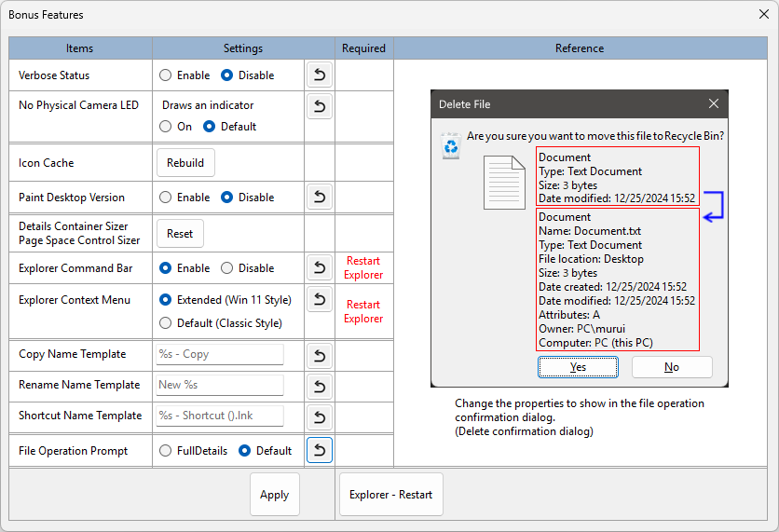Click the Items column header

(x=80, y=48)
